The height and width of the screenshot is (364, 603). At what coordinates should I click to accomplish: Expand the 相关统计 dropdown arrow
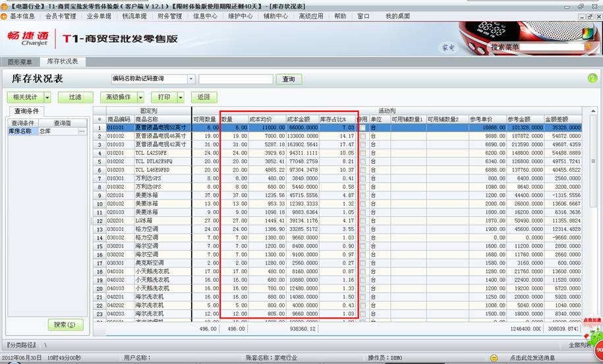tap(47, 97)
